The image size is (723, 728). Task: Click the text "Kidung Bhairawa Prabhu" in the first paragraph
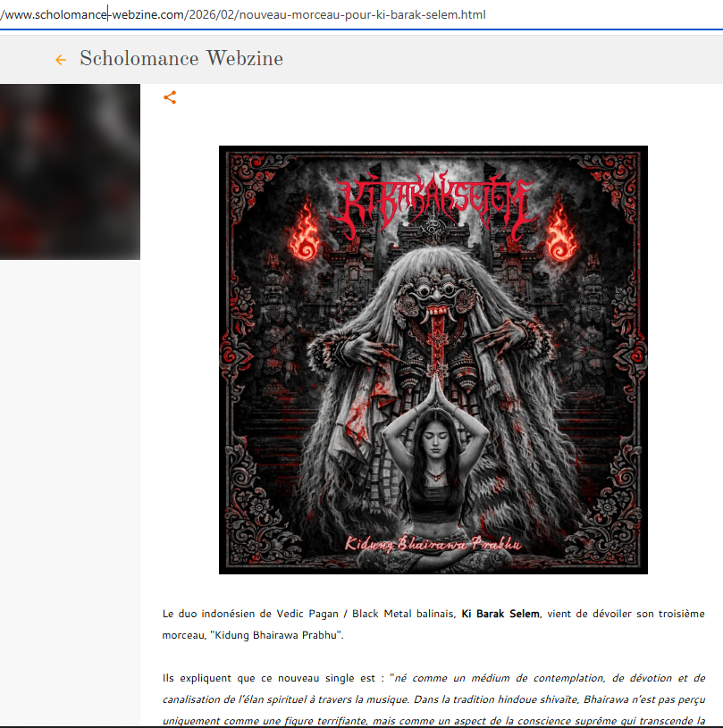pyautogui.click(x=276, y=635)
